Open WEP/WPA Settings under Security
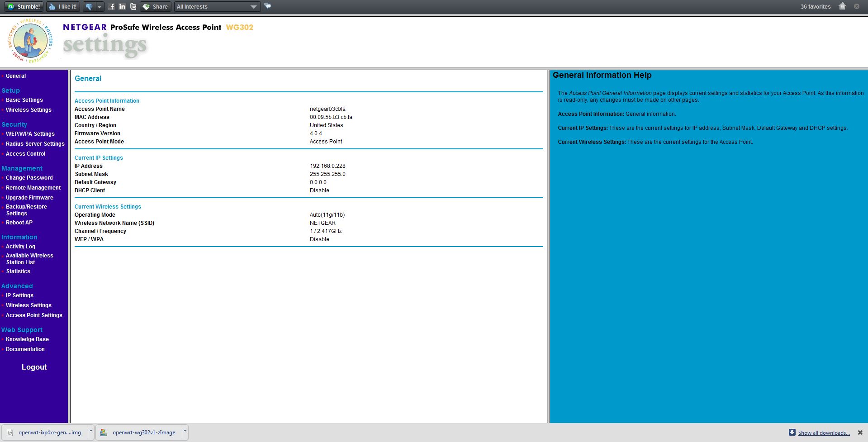This screenshot has height=442, width=868. tap(30, 134)
